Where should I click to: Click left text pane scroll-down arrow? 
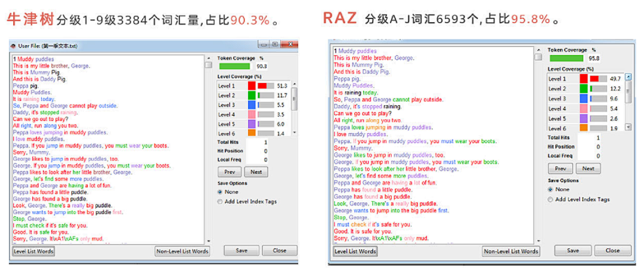click(x=208, y=241)
